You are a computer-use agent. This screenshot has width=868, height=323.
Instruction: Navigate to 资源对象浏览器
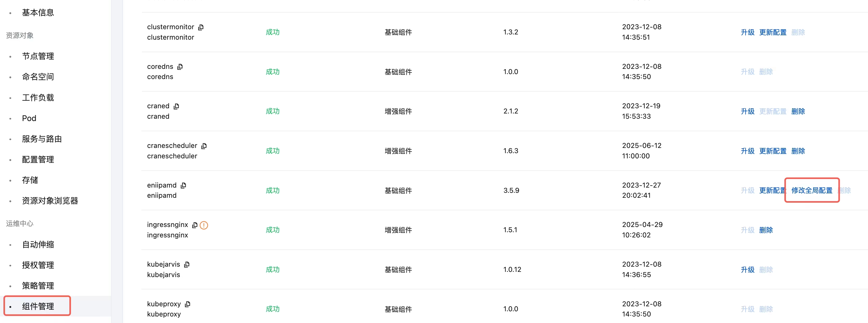50,201
